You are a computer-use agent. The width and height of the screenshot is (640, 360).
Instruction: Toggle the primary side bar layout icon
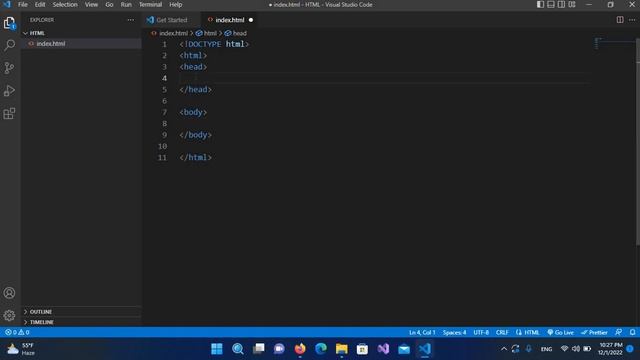coord(540,4)
